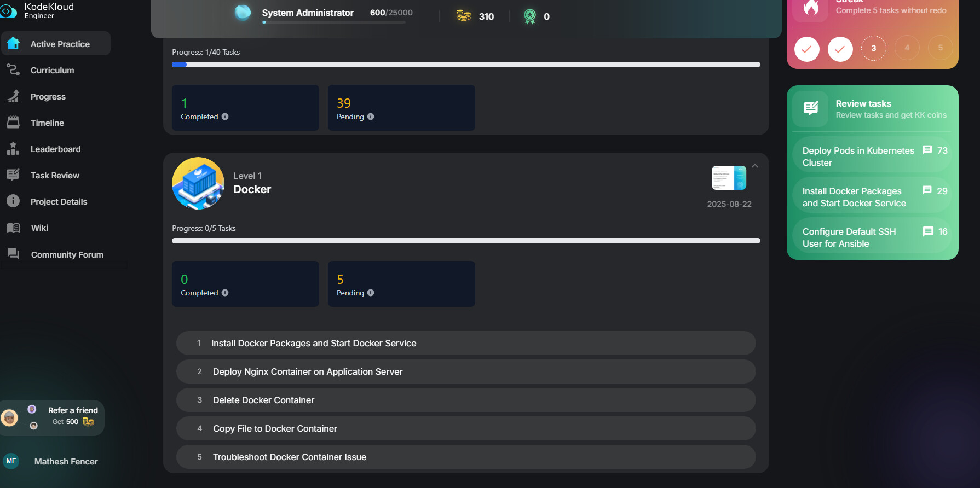Click the KodeKloud Engineer logo

coord(37,10)
